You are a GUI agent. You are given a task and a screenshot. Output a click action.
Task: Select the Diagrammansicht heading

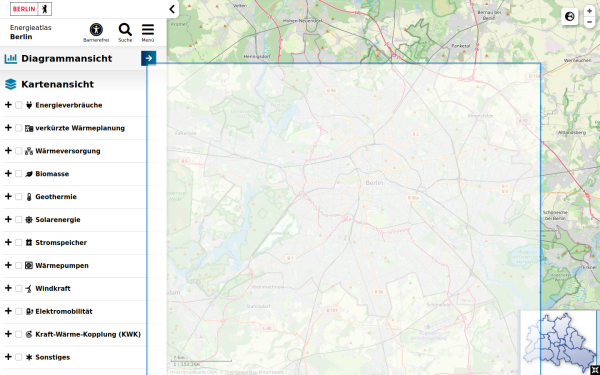click(x=67, y=59)
